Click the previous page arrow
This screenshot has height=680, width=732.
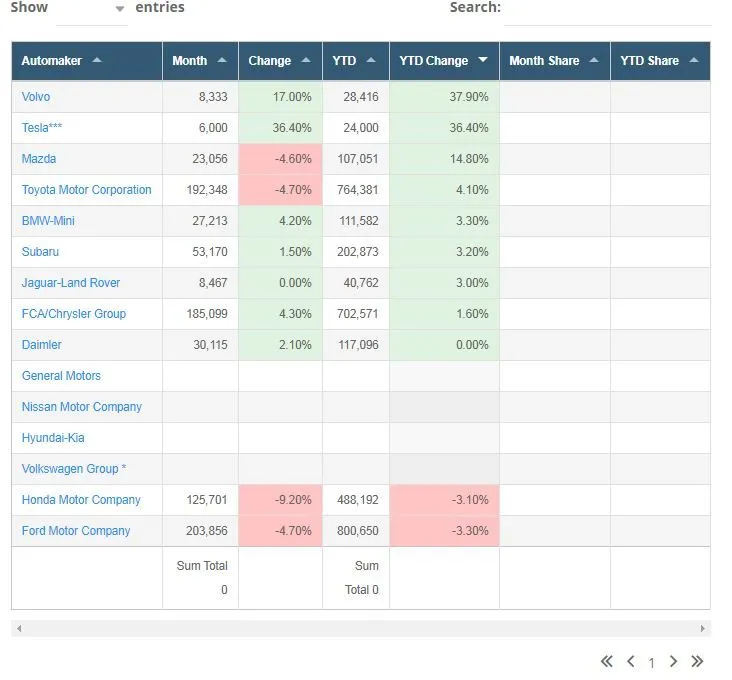[631, 661]
